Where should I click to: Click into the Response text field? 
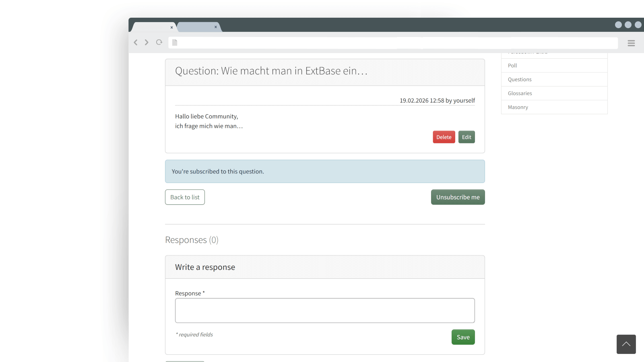pos(325,311)
